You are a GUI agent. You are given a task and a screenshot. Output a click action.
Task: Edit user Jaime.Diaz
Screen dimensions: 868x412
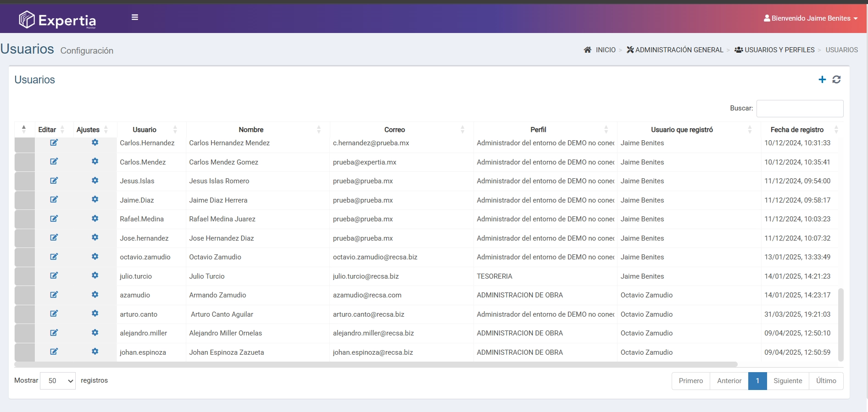[54, 199]
